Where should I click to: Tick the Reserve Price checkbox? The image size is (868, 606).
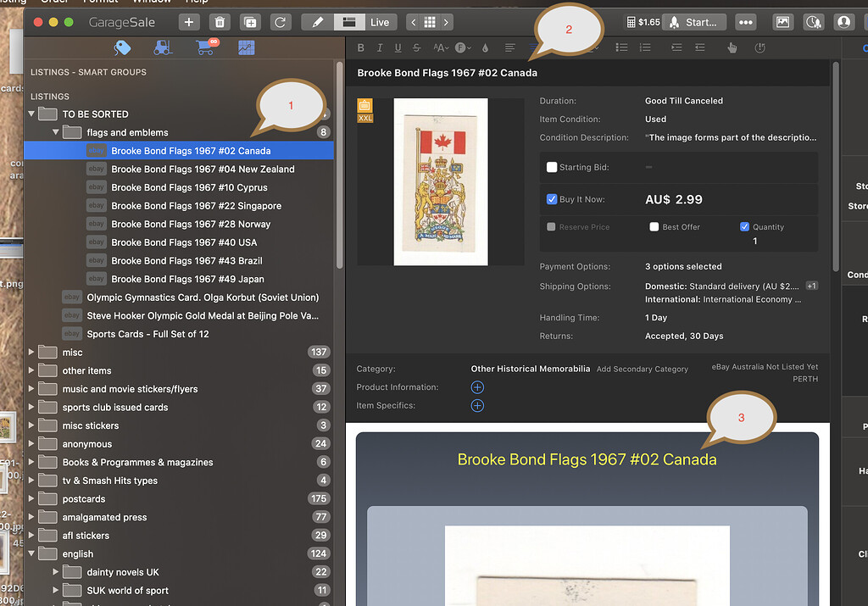pos(551,227)
